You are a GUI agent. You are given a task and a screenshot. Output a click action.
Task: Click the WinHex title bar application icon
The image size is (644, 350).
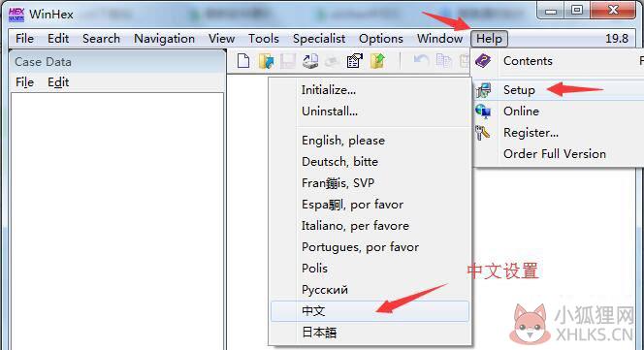(x=16, y=15)
